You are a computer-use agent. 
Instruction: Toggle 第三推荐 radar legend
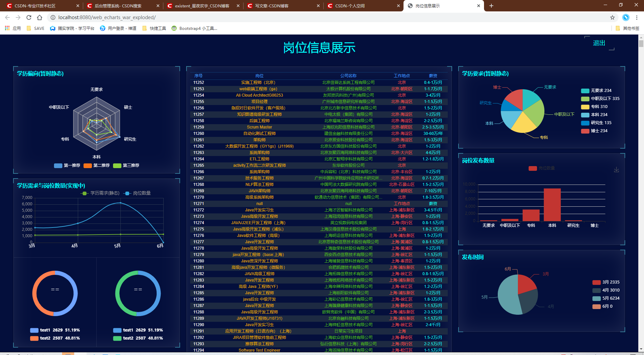(126, 165)
